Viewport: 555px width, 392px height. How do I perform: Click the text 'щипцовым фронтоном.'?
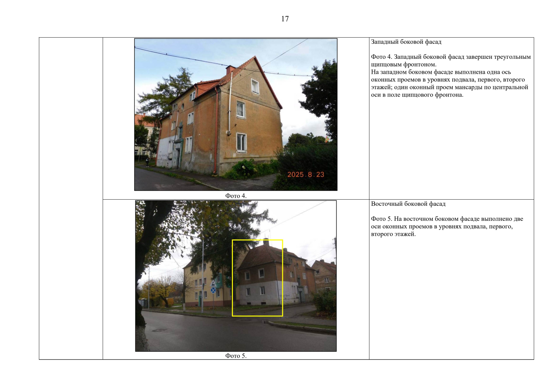point(404,64)
